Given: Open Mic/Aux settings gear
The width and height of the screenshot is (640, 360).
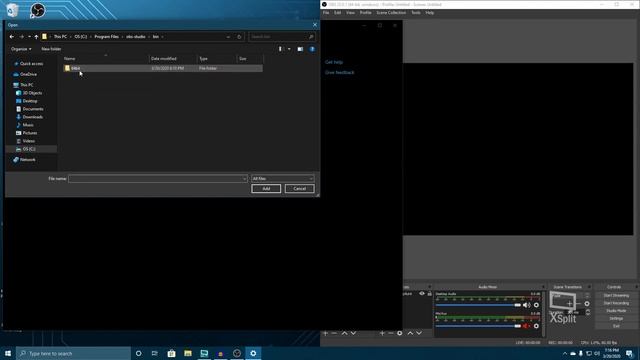Looking at the screenshot, I should [x=536, y=326].
